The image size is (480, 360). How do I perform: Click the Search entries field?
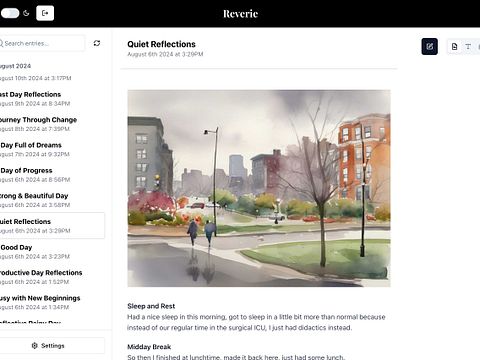click(x=42, y=43)
